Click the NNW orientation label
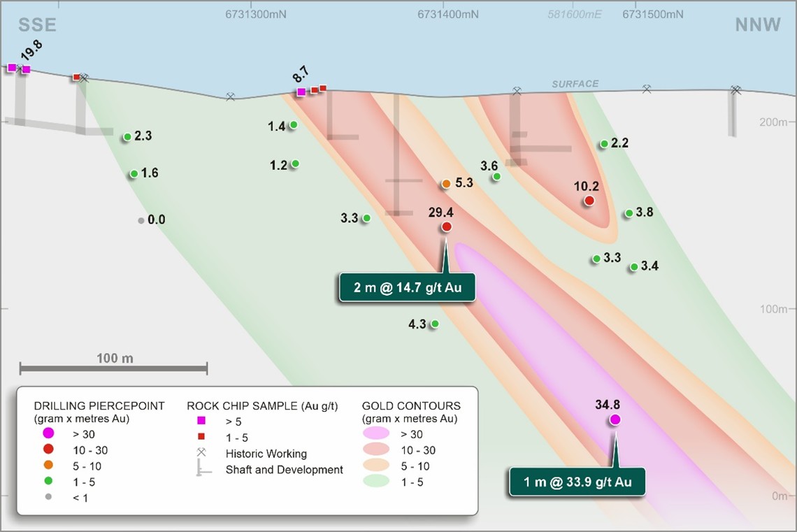The image size is (797, 532). (x=757, y=24)
